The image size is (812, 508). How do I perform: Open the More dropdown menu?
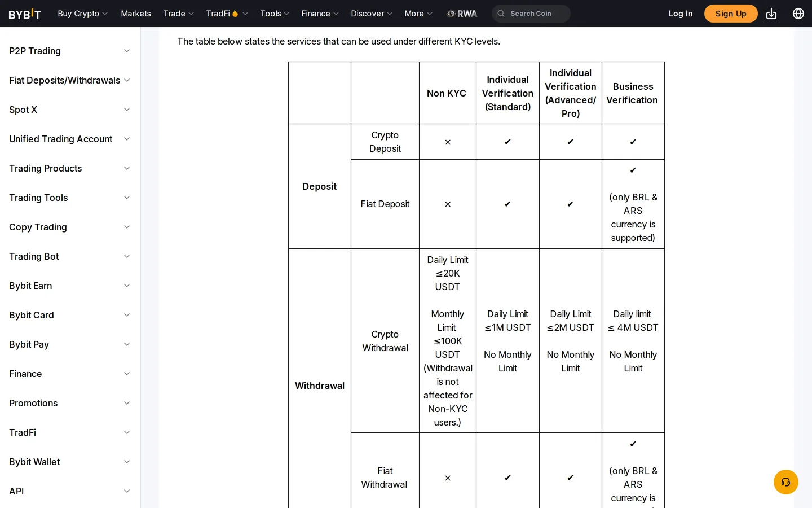(418, 14)
